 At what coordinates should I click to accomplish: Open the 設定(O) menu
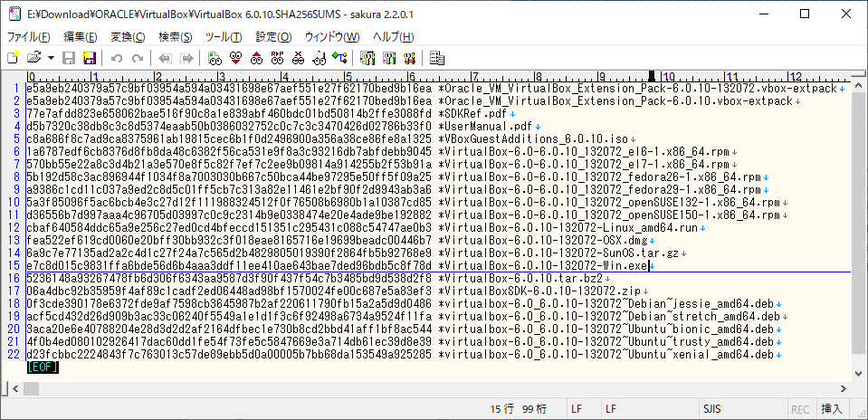273,37
